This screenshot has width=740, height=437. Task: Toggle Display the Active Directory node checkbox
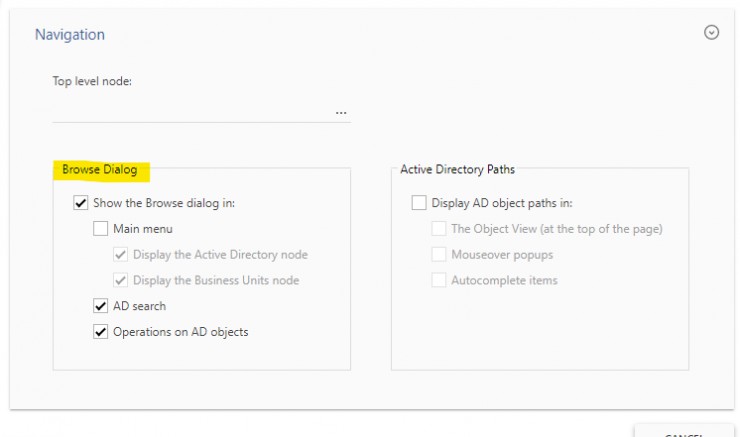[x=120, y=255]
